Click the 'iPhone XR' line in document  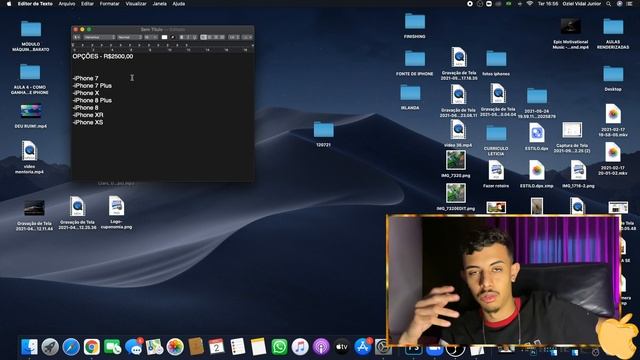point(88,115)
